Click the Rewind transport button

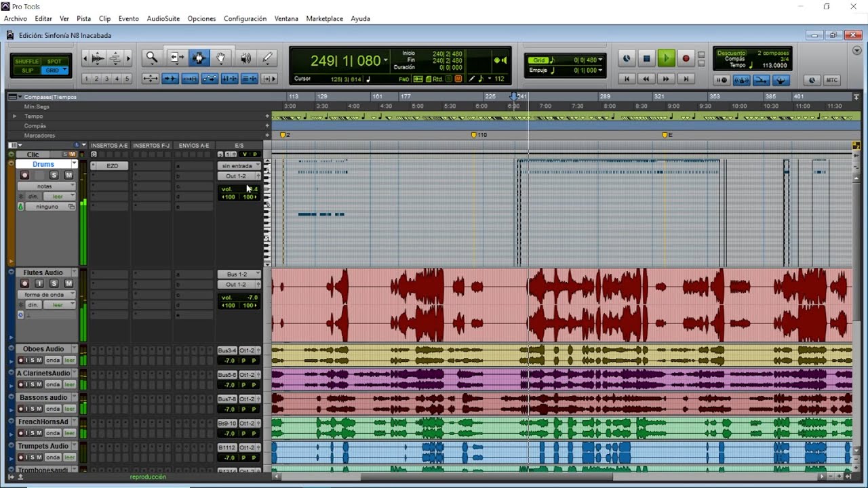coord(647,79)
